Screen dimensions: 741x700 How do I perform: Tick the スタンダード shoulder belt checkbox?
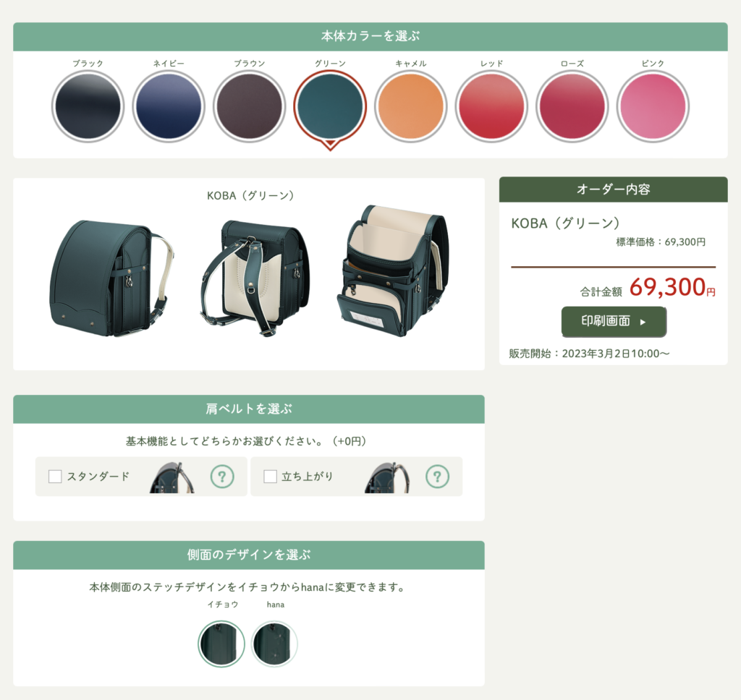(x=55, y=476)
